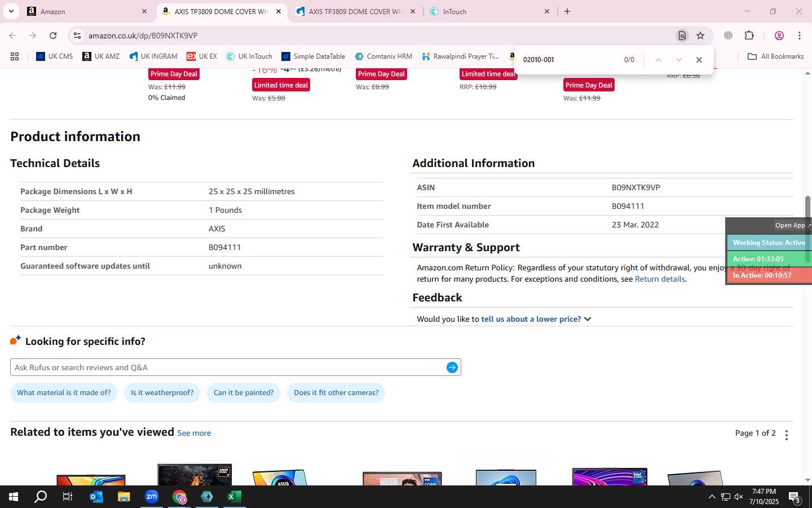This screenshot has height=508, width=812.
Task: Open the Windows Start menu
Action: 14,497
